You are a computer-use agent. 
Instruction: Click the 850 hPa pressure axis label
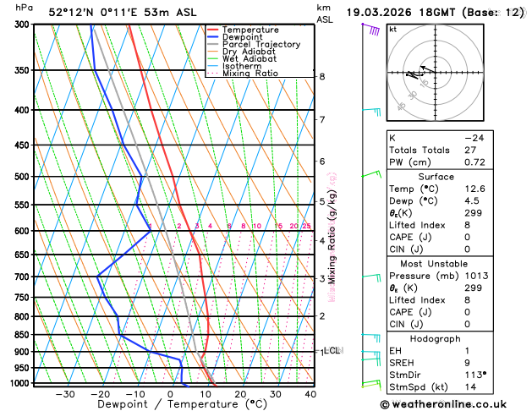coord(22,335)
